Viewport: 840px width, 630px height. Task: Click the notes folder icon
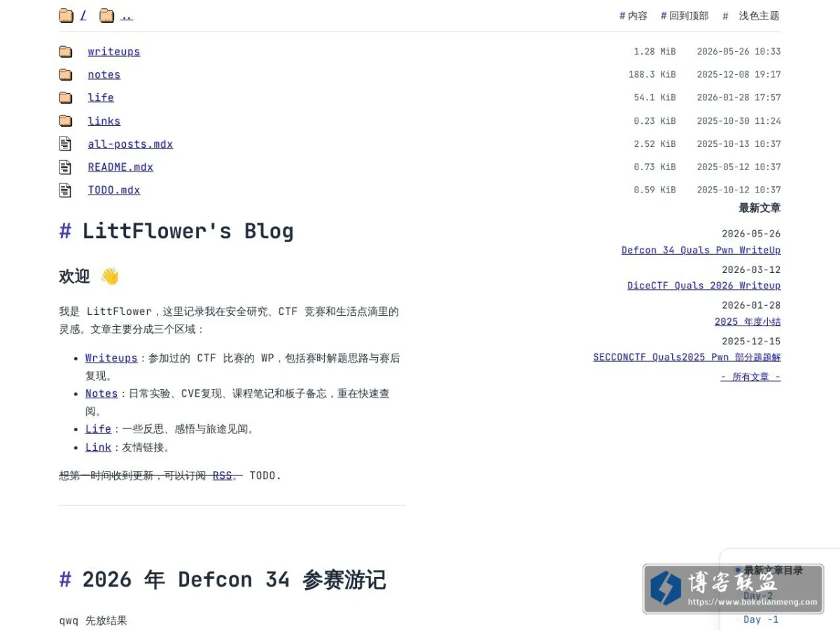(x=65, y=75)
